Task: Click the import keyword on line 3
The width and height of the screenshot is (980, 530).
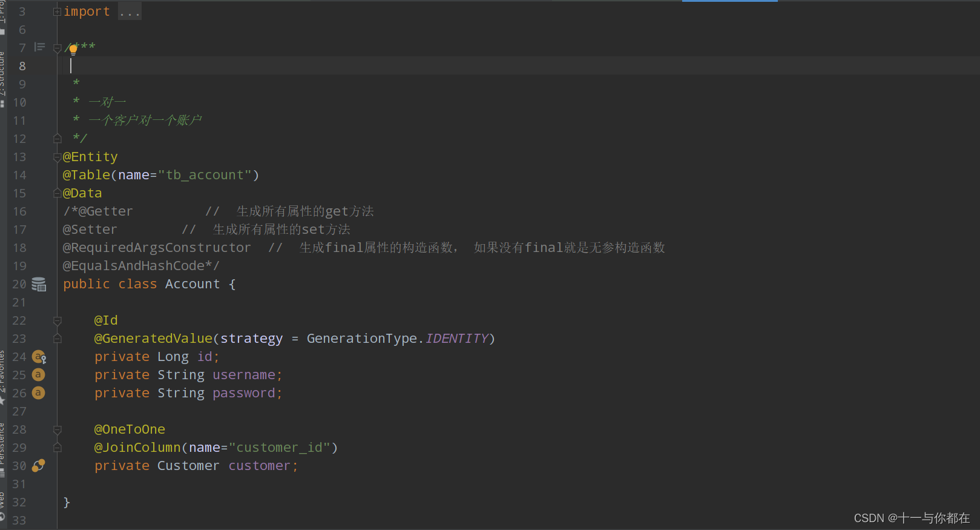Action: 87,12
